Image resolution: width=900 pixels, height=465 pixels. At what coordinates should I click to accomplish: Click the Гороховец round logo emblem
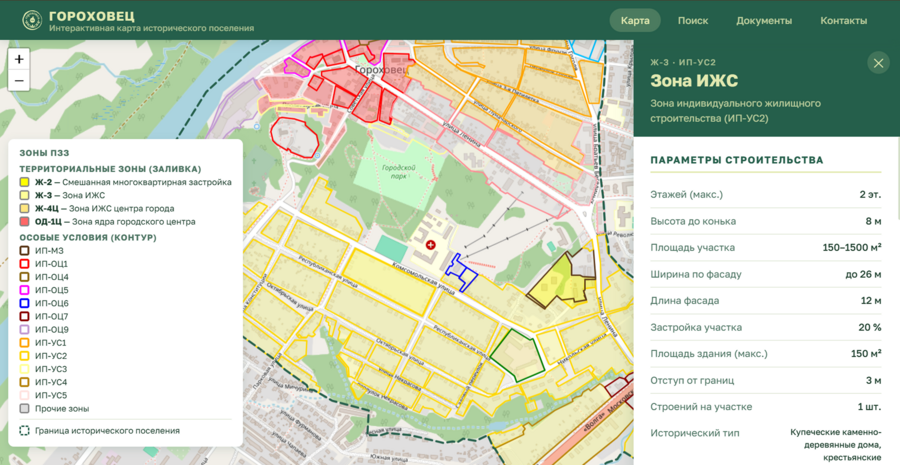click(x=32, y=20)
